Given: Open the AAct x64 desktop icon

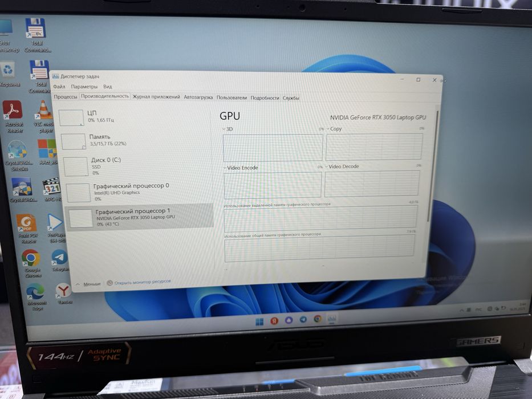Looking at the screenshot, I should pos(47,152).
